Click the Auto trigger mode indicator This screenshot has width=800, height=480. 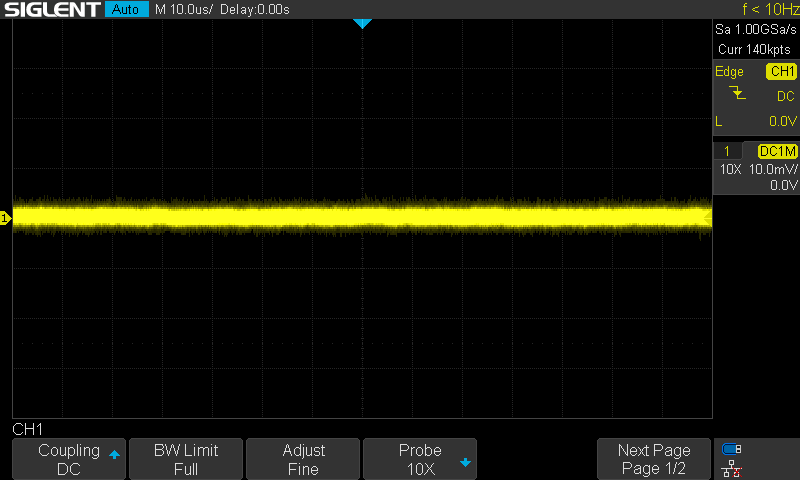pyautogui.click(x=127, y=9)
